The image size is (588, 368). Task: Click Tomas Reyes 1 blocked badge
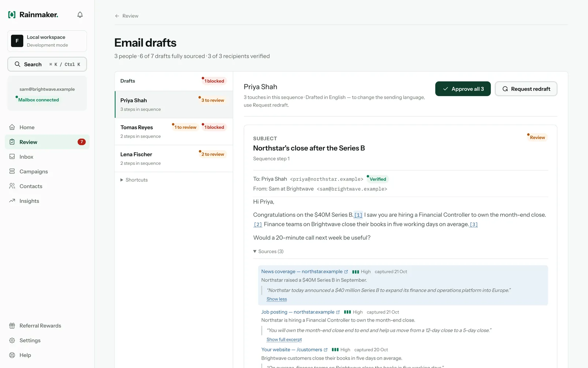point(214,127)
